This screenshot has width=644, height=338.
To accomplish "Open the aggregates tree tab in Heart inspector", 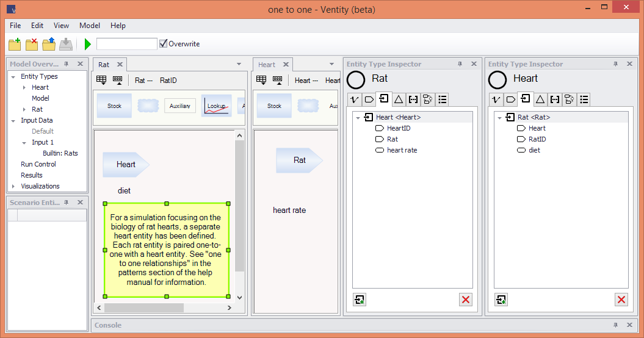I will (x=569, y=99).
